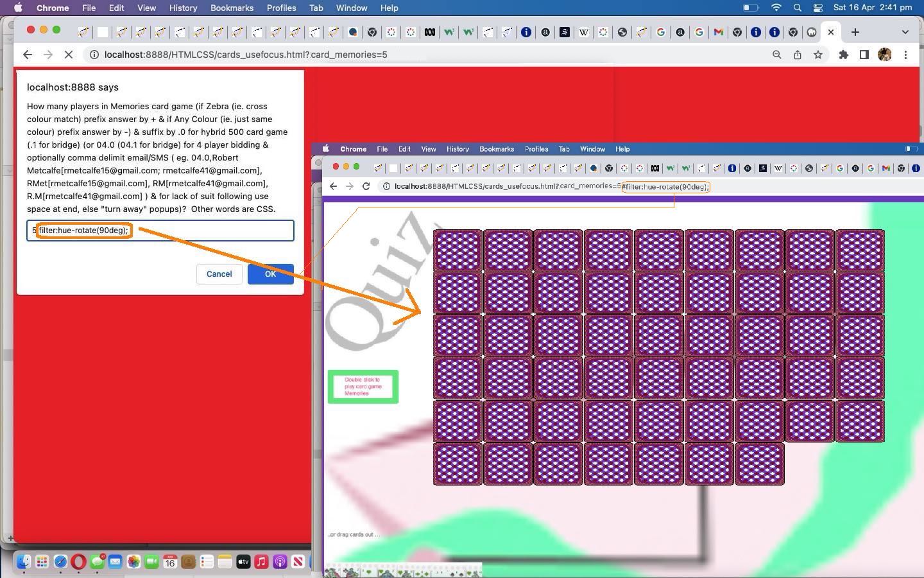Open Edit menu in inner window menu bar
The image size is (924, 578).
[x=404, y=149]
